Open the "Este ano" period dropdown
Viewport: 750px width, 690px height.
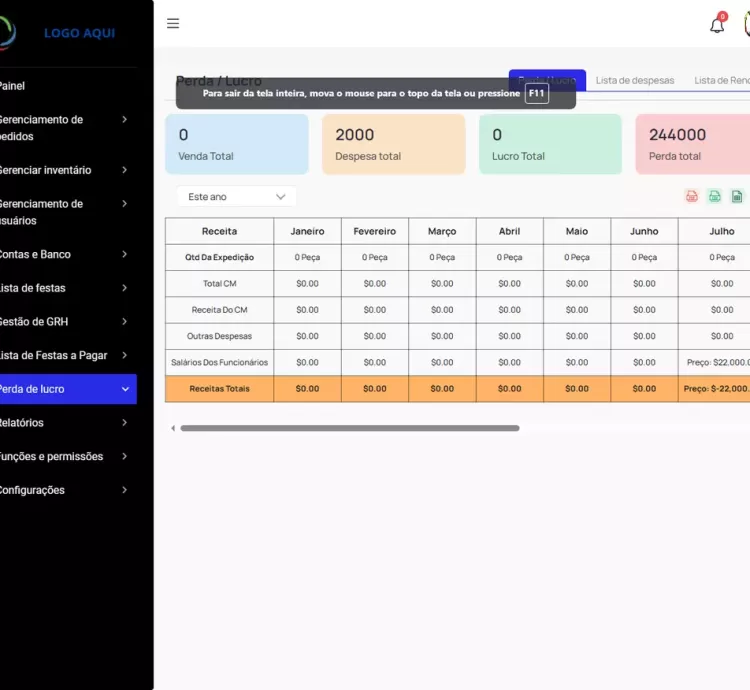pos(237,197)
